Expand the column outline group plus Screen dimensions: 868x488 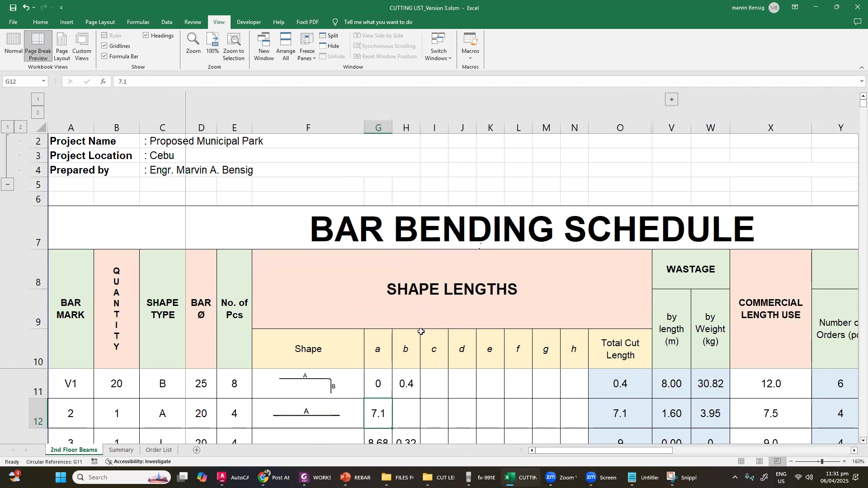[x=672, y=99]
